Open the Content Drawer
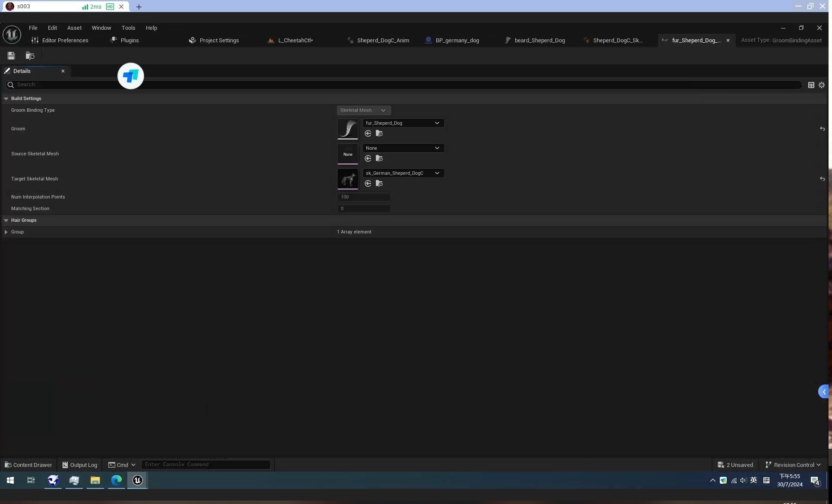This screenshot has height=504, width=832. point(28,465)
